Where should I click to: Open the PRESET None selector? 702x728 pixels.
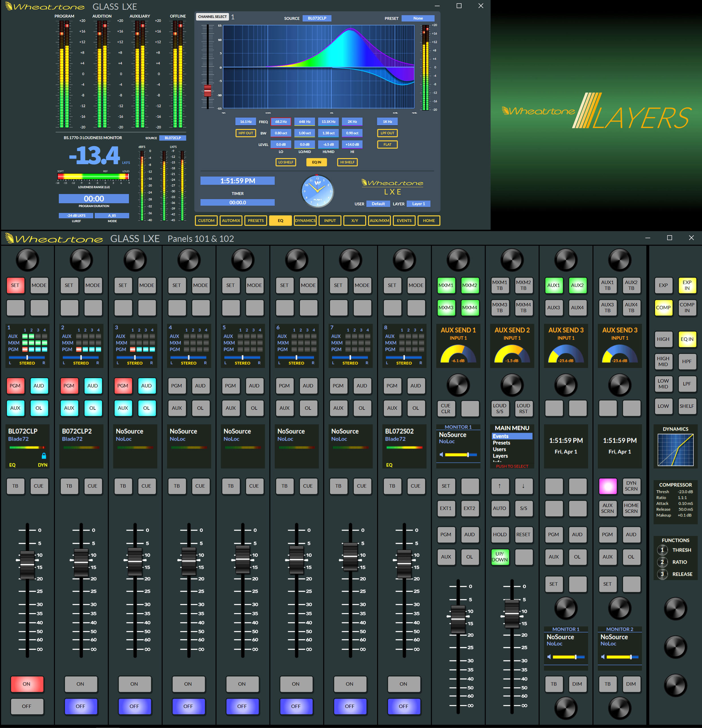click(x=418, y=18)
